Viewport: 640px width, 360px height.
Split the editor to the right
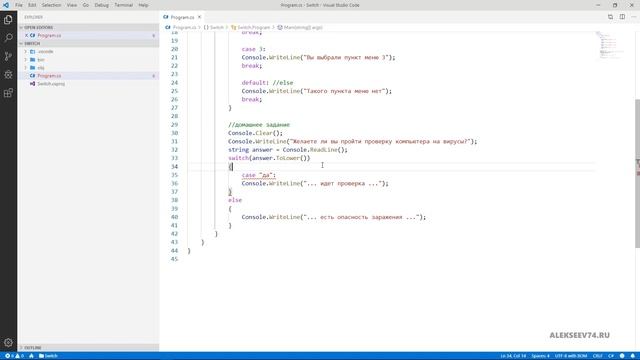click(622, 17)
